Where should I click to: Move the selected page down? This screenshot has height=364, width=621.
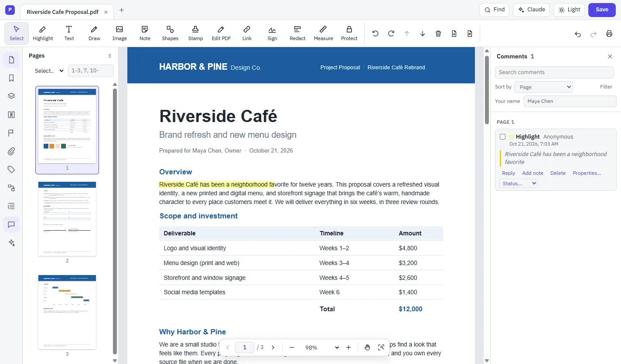[423, 34]
